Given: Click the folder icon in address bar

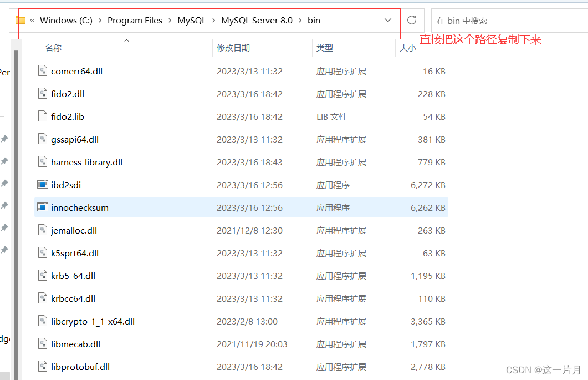Looking at the screenshot, I should tap(21, 21).
